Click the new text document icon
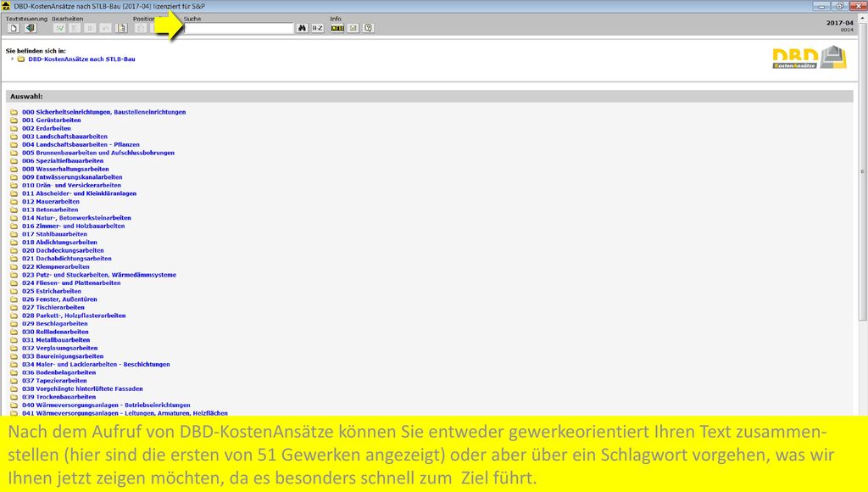 click(14, 28)
